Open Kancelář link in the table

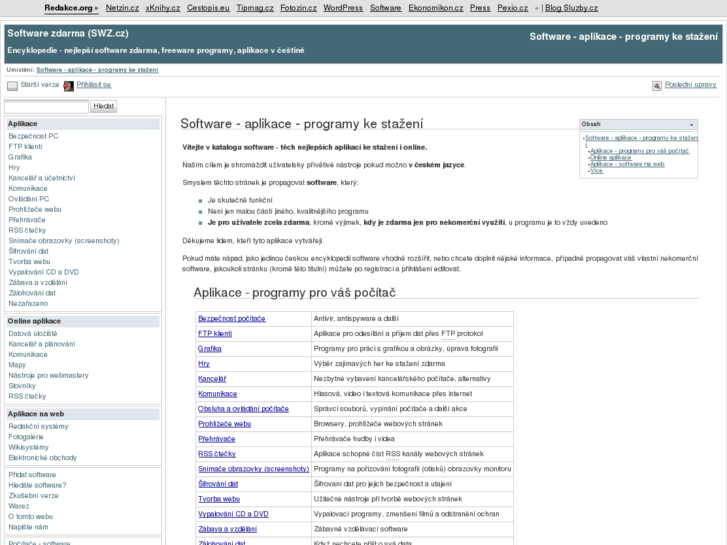(212, 378)
